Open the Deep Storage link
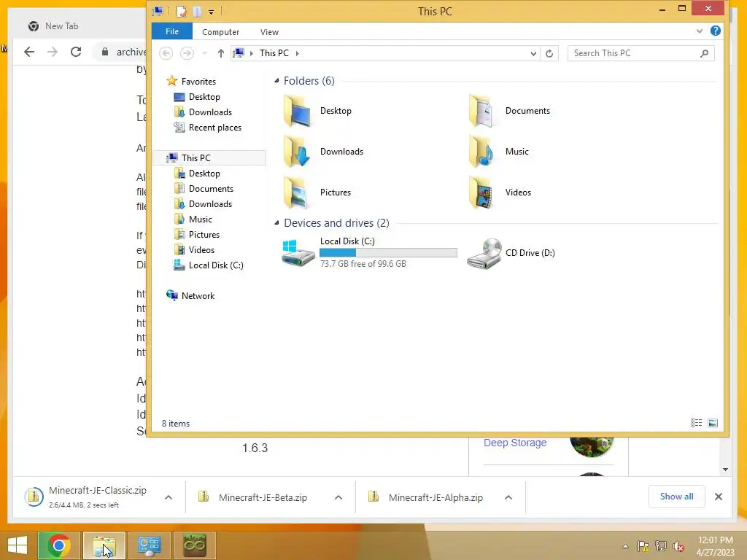Image resolution: width=747 pixels, height=560 pixels. point(515,443)
